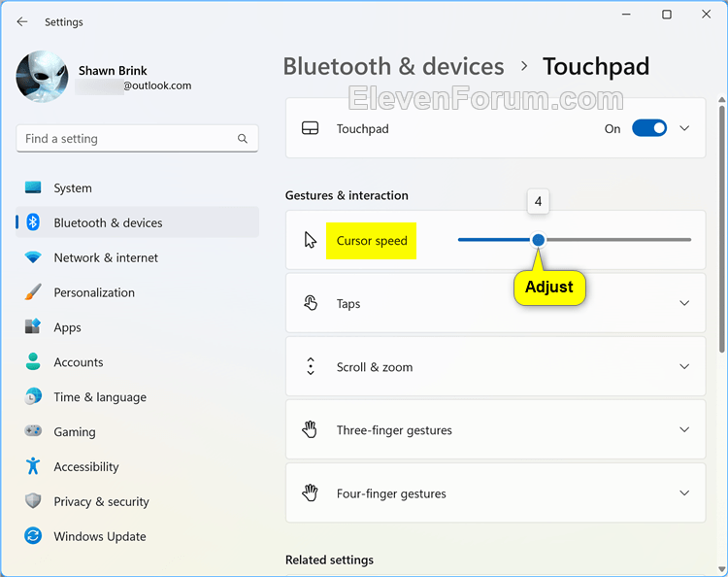Screen dimensions: 728x577
Task: Click the Network wifi icon
Action: 33,257
